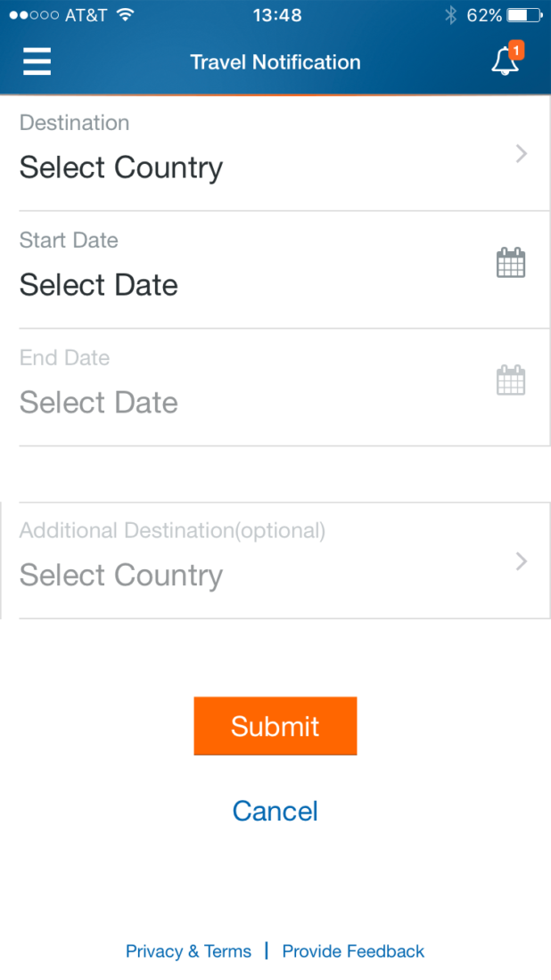Select the End Date field

point(98,402)
